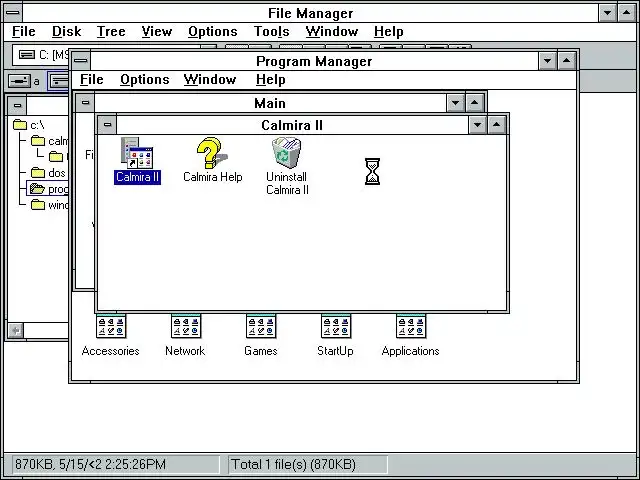Maximize the Calmira II group window
This screenshot has width=640, height=480.
(496, 125)
